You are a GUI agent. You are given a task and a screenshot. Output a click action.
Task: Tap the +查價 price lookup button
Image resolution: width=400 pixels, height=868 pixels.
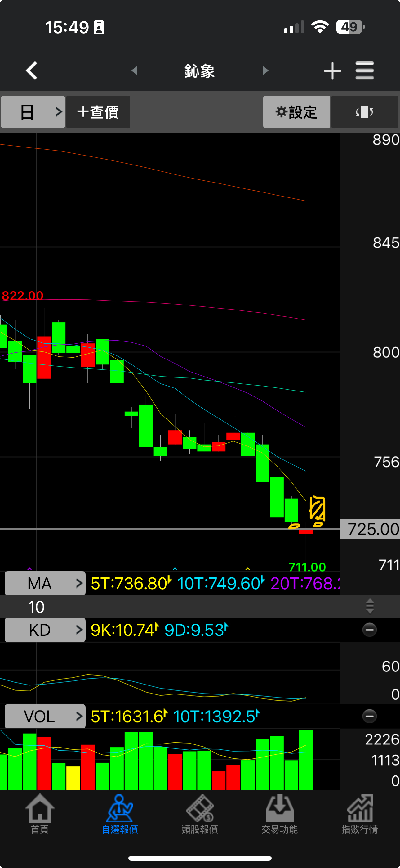click(98, 112)
